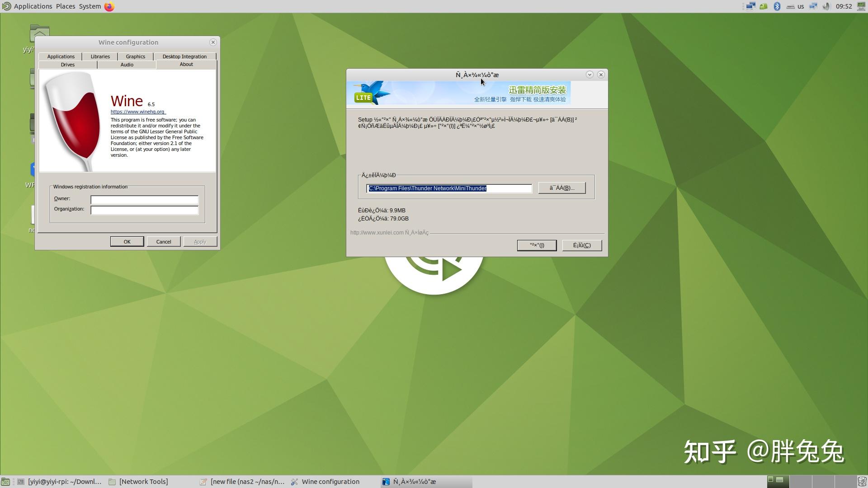Open the file manager icon at taskbar left

pos(5,482)
